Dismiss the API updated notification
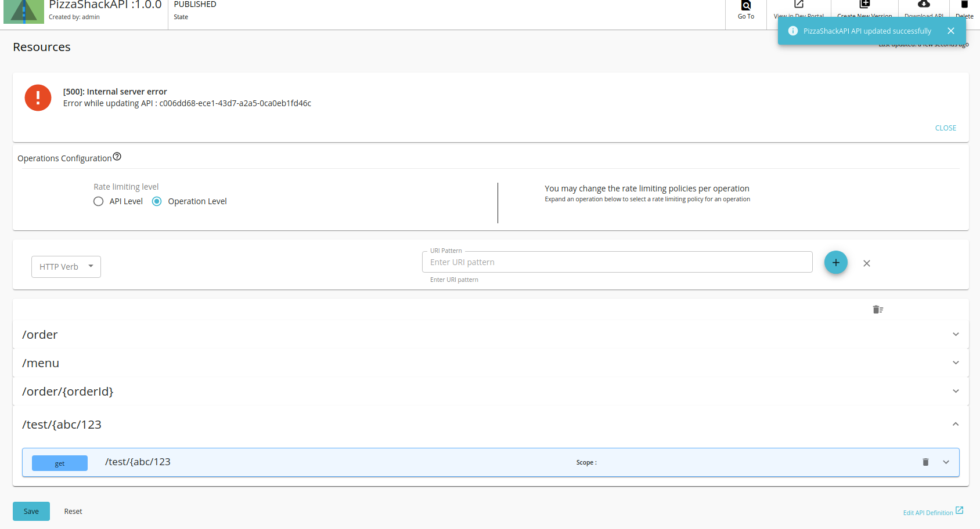The width and height of the screenshot is (980, 529). [x=950, y=30]
